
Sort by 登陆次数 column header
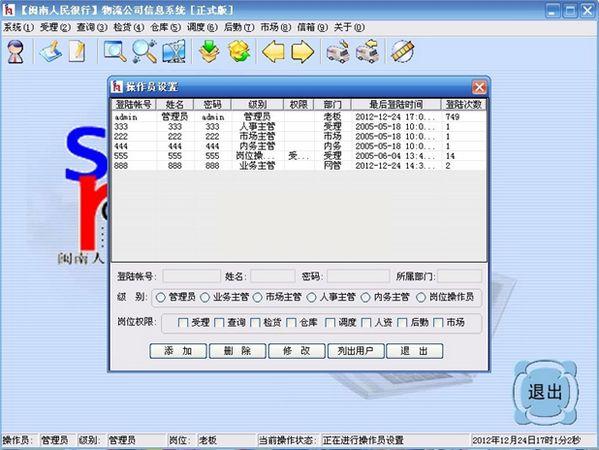click(463, 104)
